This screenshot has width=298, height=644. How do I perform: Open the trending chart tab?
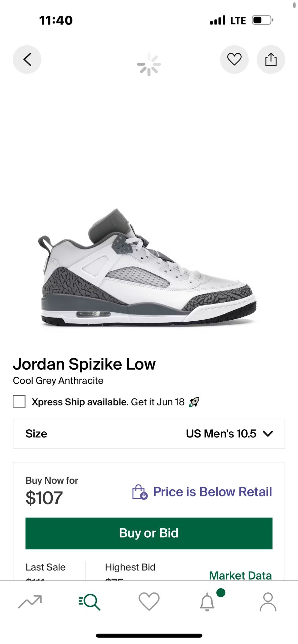(x=30, y=602)
